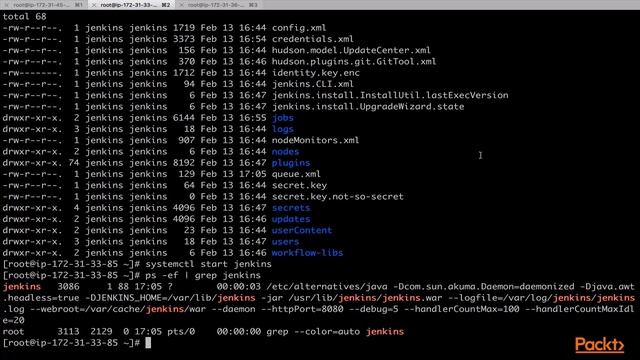Click the 'total 68' line

24,17
